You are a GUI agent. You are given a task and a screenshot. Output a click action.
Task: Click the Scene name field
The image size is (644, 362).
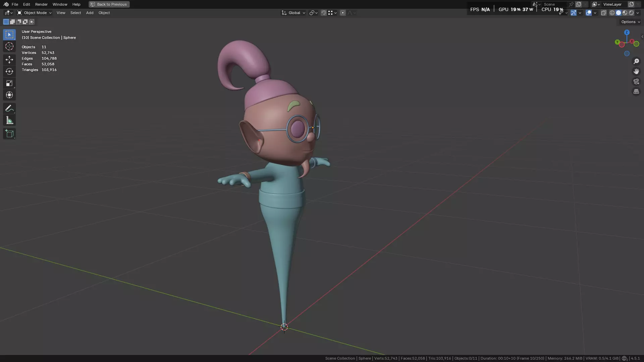pos(555,4)
